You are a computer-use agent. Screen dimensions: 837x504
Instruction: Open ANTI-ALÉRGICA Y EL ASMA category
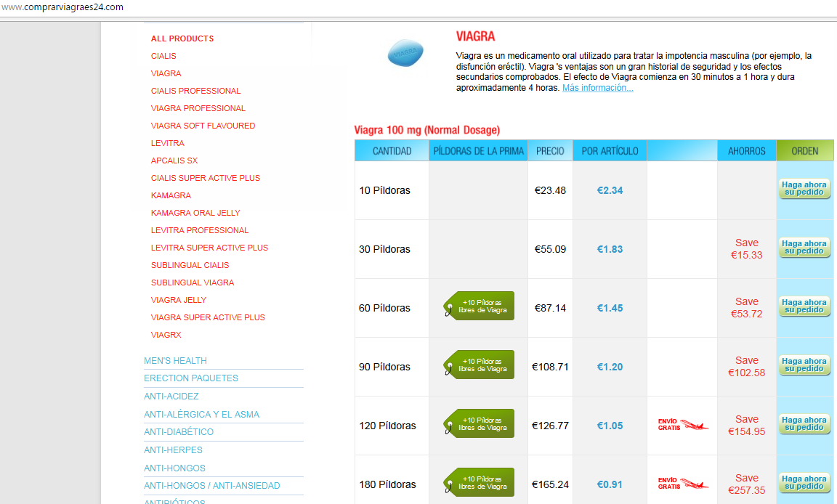(201, 415)
